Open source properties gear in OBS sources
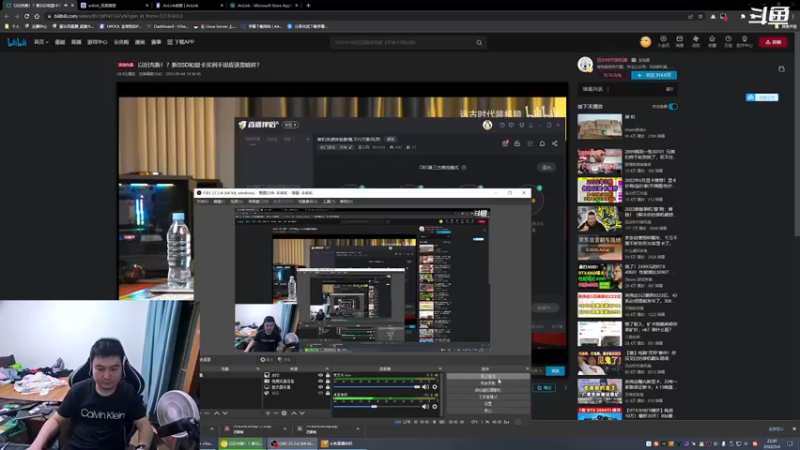The height and width of the screenshot is (450, 800). (x=284, y=413)
